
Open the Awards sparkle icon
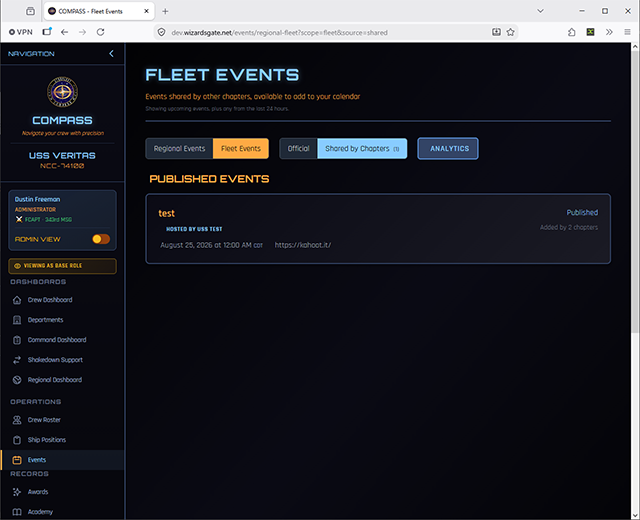(x=17, y=492)
